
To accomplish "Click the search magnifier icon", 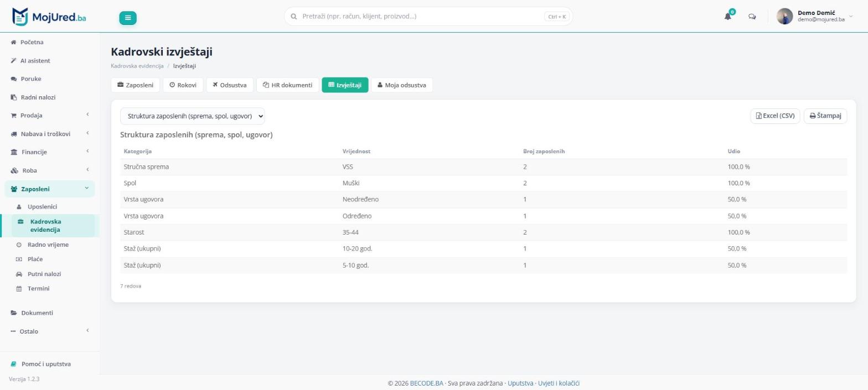I will click(293, 17).
